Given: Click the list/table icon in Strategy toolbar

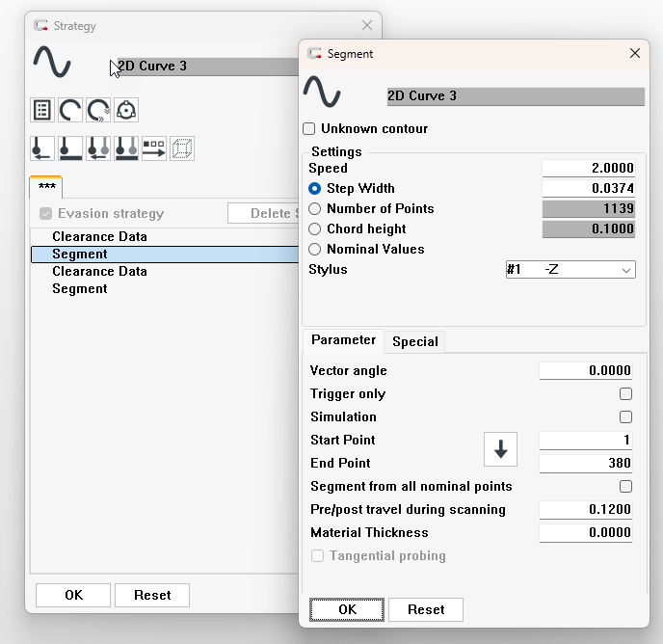Looking at the screenshot, I should (42, 111).
